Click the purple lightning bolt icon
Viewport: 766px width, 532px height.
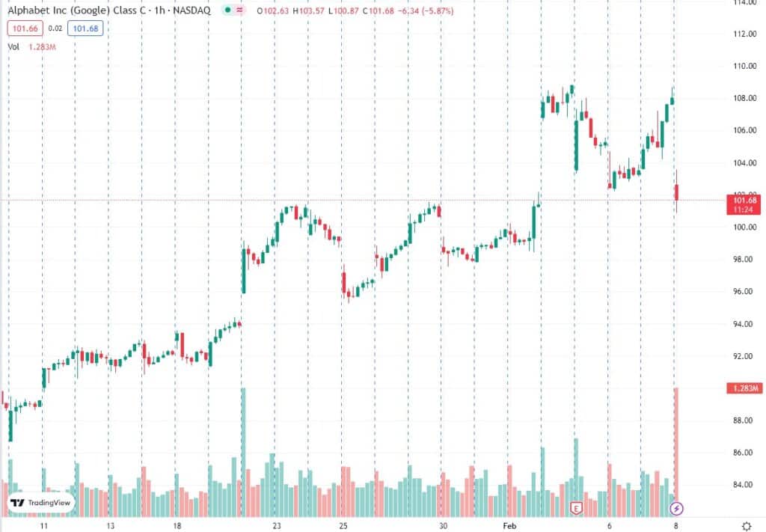coord(676,508)
